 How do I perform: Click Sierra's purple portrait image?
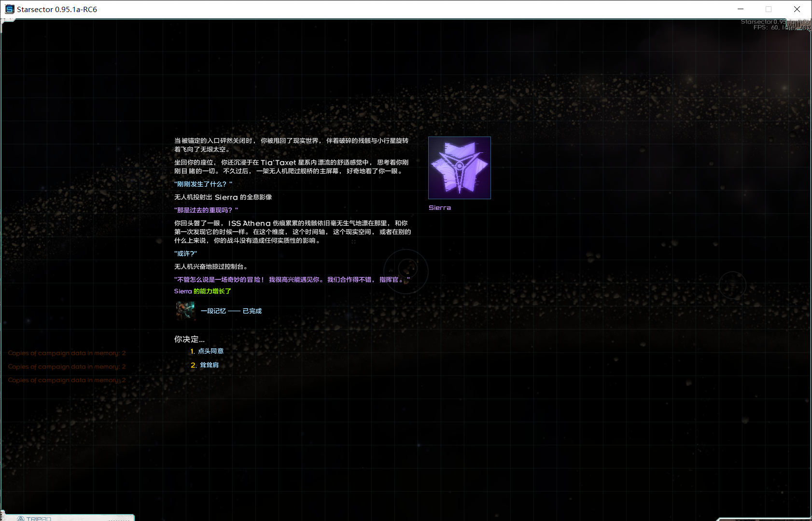point(459,168)
